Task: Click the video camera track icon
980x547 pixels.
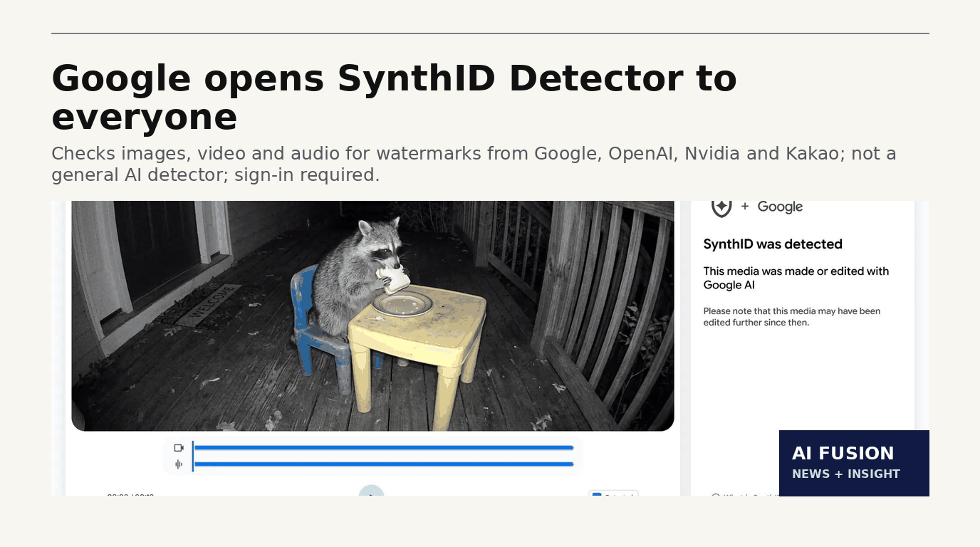Action: pyautogui.click(x=179, y=448)
